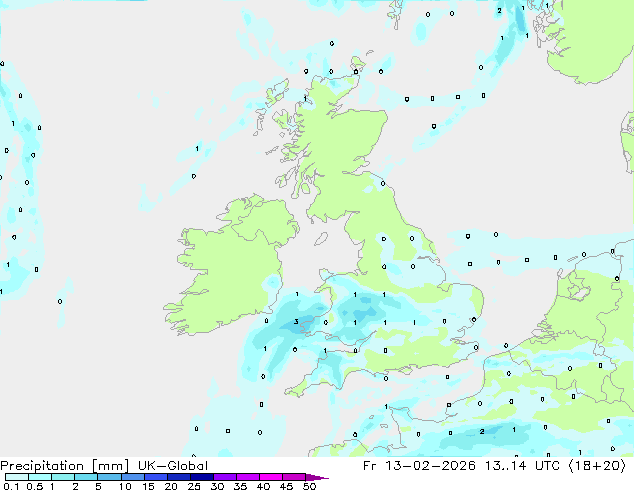Click the above-50 arrow tip of the legend
This screenshot has width=634, height=490.
pyautogui.click(x=317, y=477)
